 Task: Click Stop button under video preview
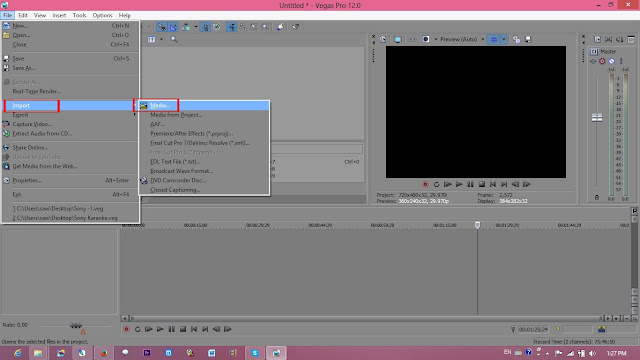coord(482,184)
